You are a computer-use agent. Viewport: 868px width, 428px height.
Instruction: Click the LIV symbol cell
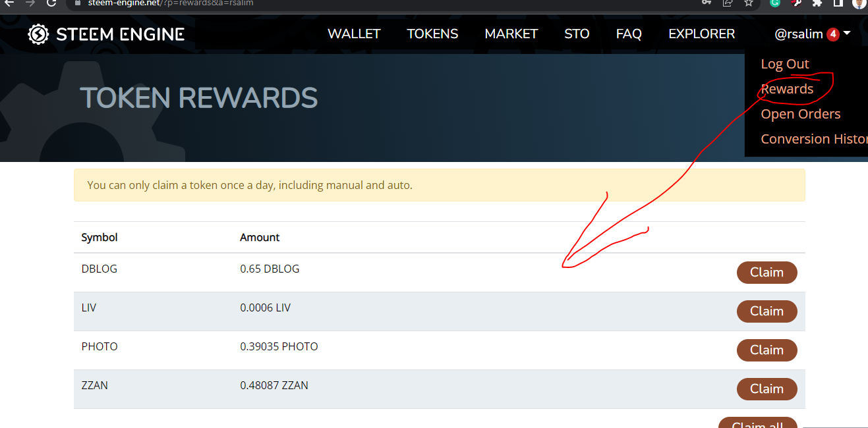88,308
